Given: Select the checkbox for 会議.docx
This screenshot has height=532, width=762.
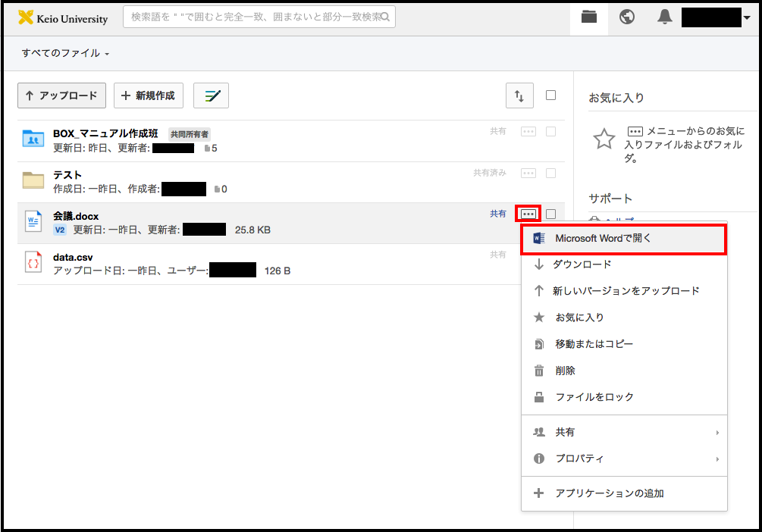Looking at the screenshot, I should 551,214.
